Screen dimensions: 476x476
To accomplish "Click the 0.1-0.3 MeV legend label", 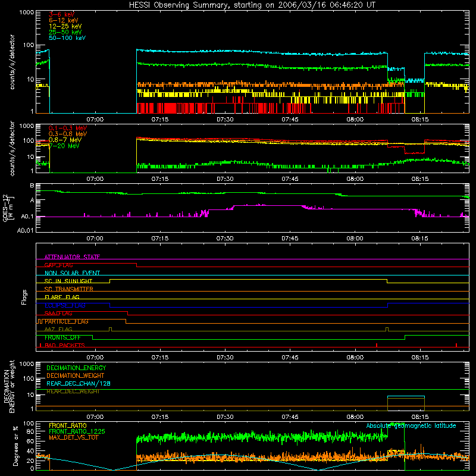I will pos(68,128).
